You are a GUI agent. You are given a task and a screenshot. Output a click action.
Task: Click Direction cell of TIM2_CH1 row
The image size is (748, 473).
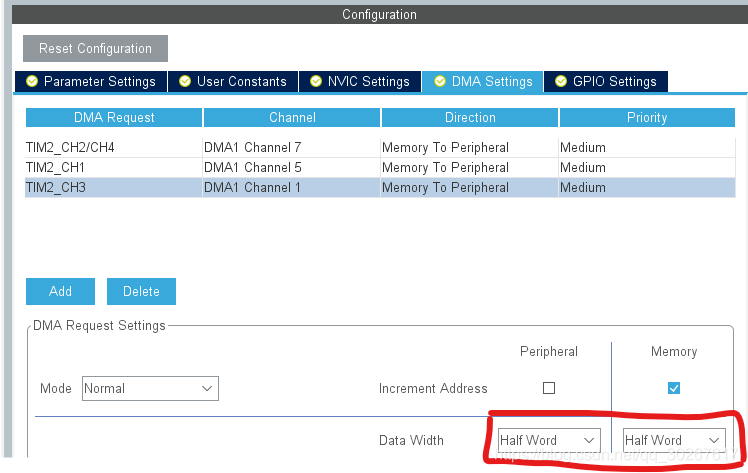[x=469, y=167]
